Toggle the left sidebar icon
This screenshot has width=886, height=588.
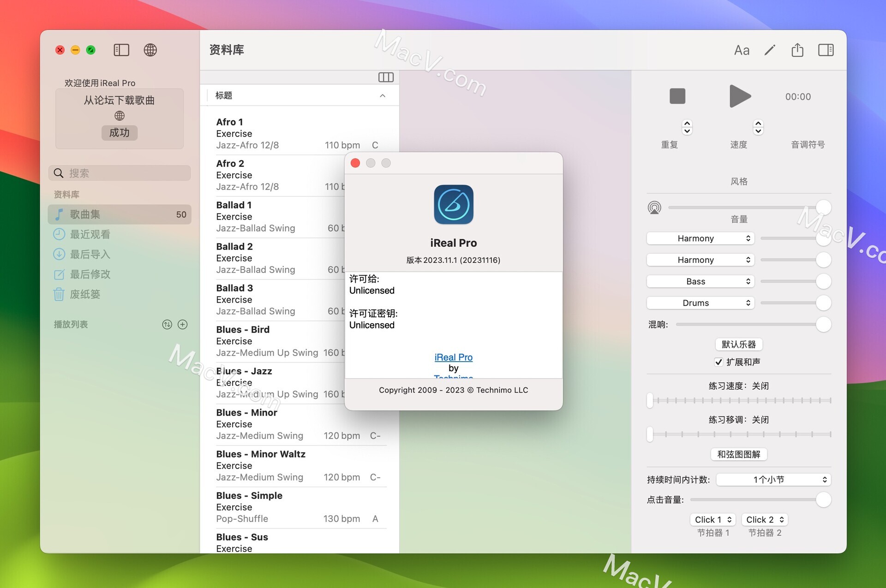tap(121, 50)
